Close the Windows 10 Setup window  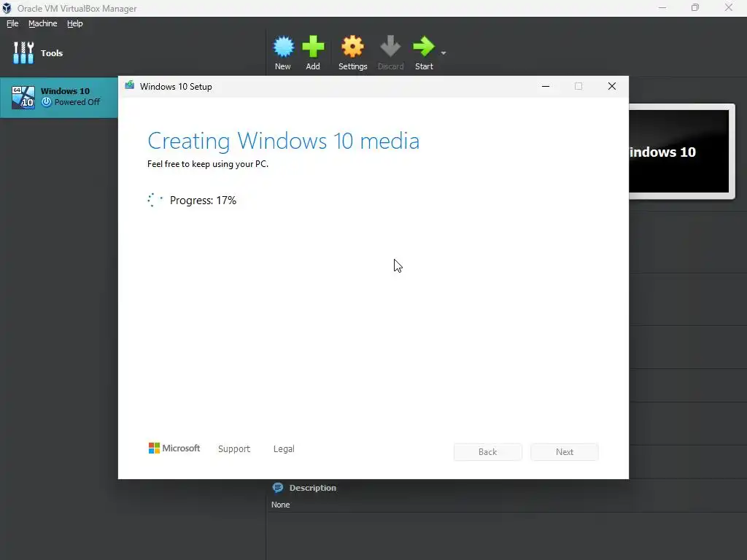612,86
